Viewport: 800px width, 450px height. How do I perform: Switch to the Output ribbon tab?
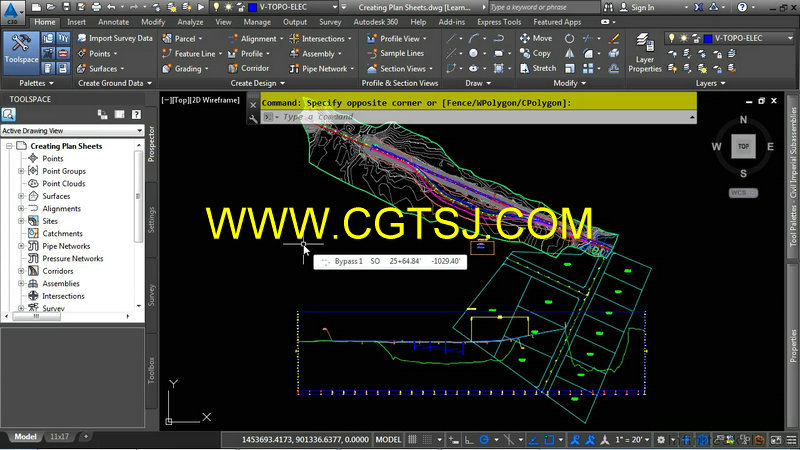(x=295, y=22)
